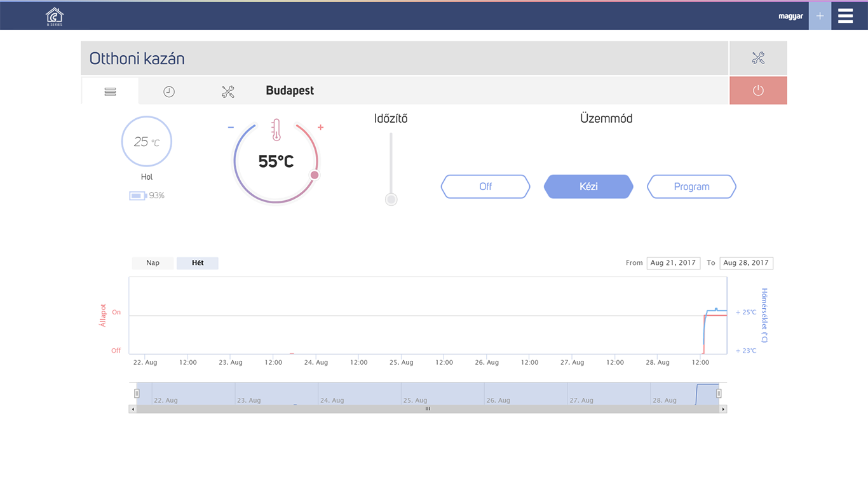Select the Off mode

(x=485, y=187)
